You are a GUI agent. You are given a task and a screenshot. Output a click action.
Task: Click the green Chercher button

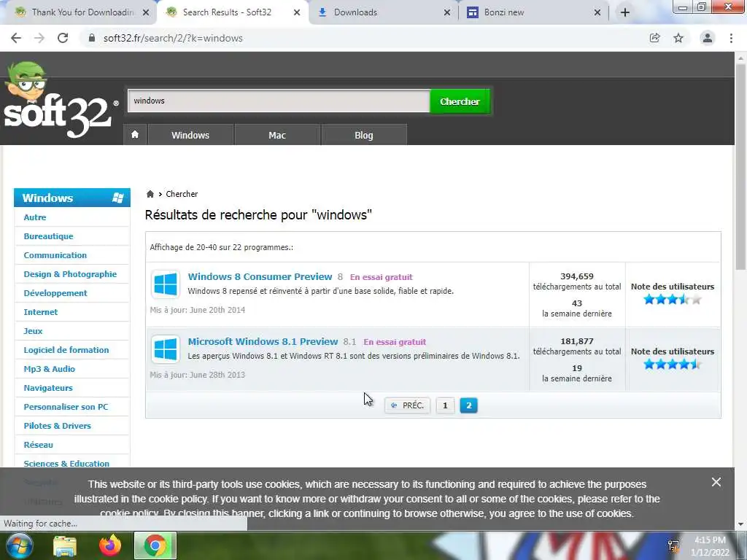pos(460,101)
